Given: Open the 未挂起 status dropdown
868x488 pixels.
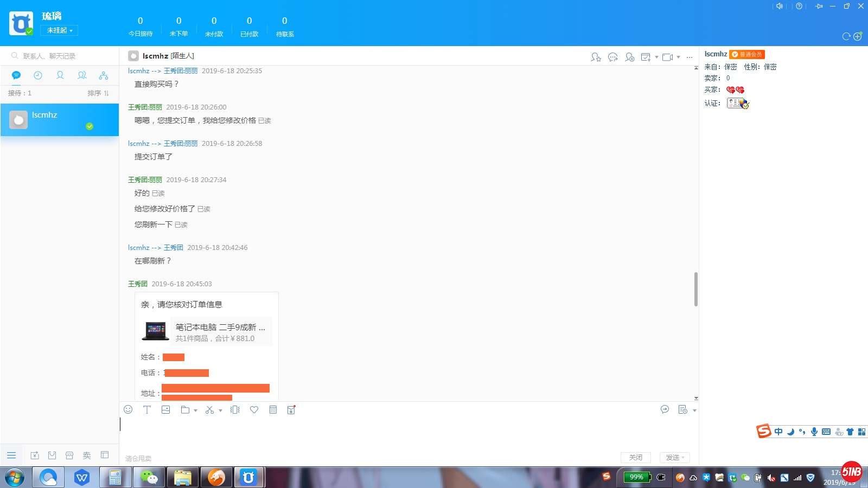Looking at the screenshot, I should (x=59, y=30).
